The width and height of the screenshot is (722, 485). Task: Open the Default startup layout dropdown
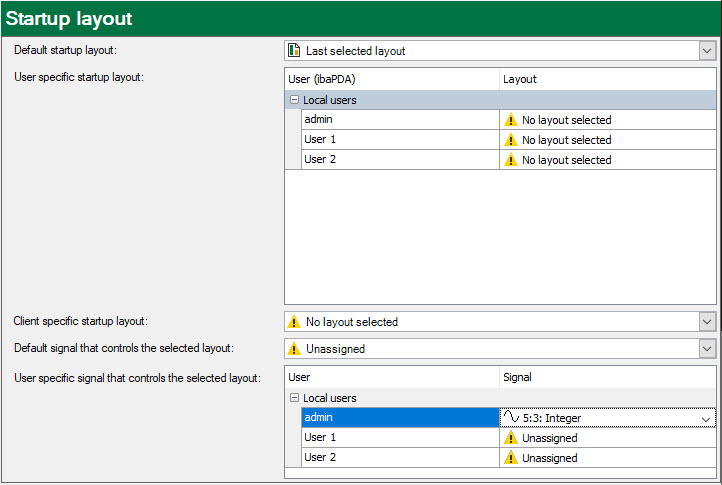tap(707, 50)
